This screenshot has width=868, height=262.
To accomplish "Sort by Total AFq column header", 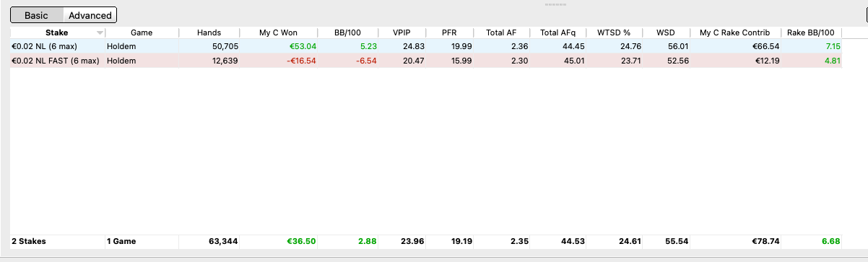I will pos(557,32).
